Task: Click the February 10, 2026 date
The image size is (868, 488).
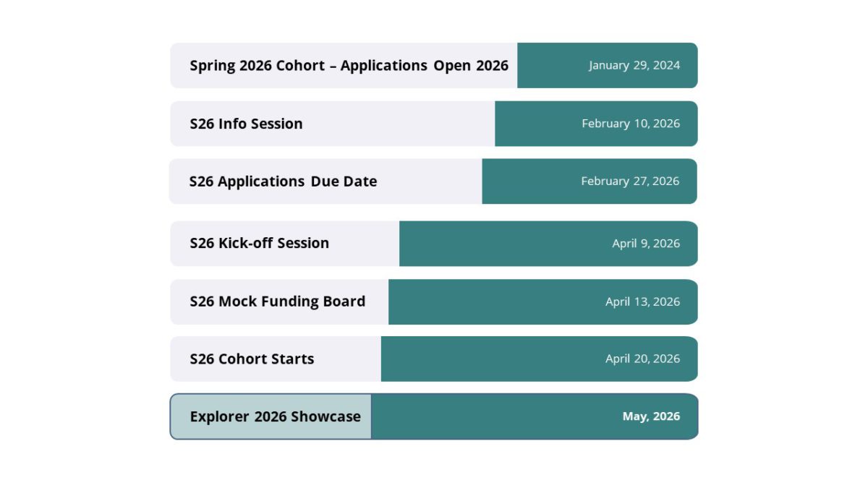Action: tap(630, 124)
